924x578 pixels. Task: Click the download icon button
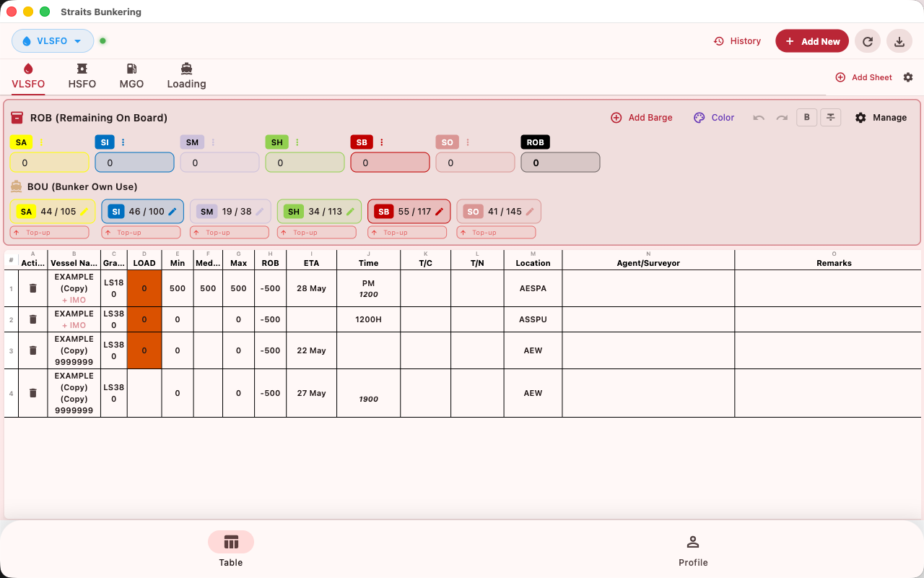point(899,41)
